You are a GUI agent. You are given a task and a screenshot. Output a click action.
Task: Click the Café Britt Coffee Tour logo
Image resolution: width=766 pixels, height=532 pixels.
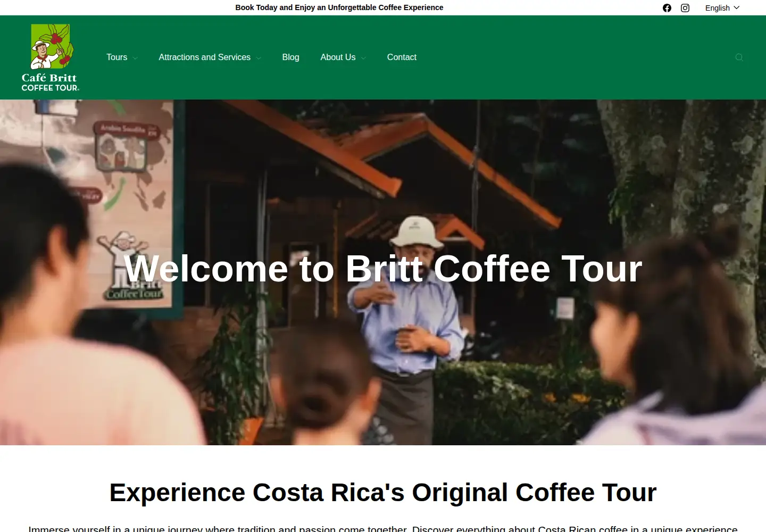[51, 57]
